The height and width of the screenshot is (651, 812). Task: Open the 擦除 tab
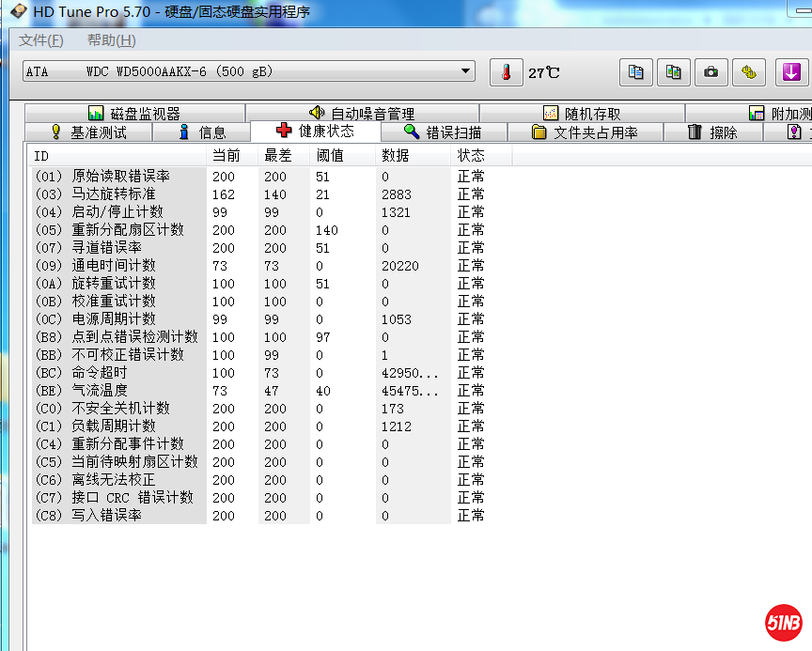tap(712, 132)
